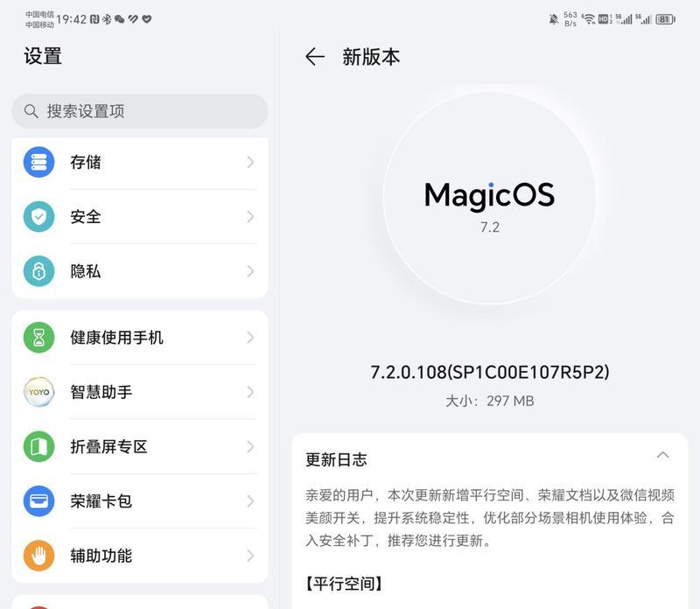Select the 安全 settings entry
Image resolution: width=700 pixels, height=609 pixels.
140,216
